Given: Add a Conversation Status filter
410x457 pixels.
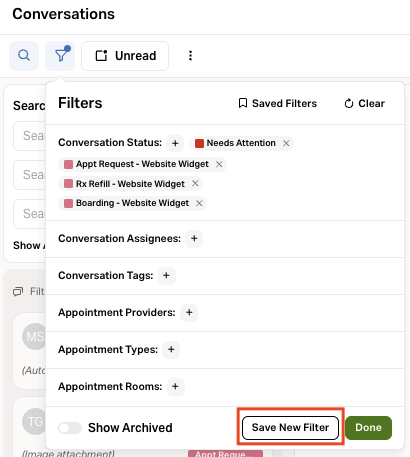Looking at the screenshot, I should [175, 143].
